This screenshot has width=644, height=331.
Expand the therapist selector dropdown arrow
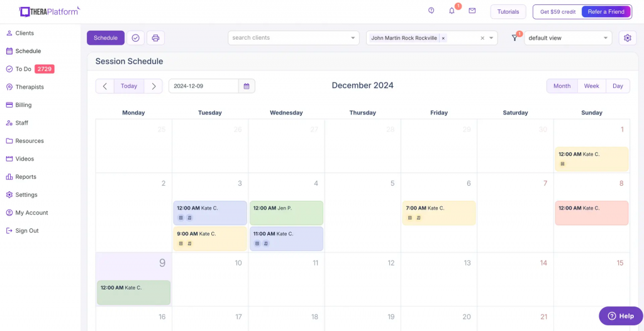(x=491, y=38)
